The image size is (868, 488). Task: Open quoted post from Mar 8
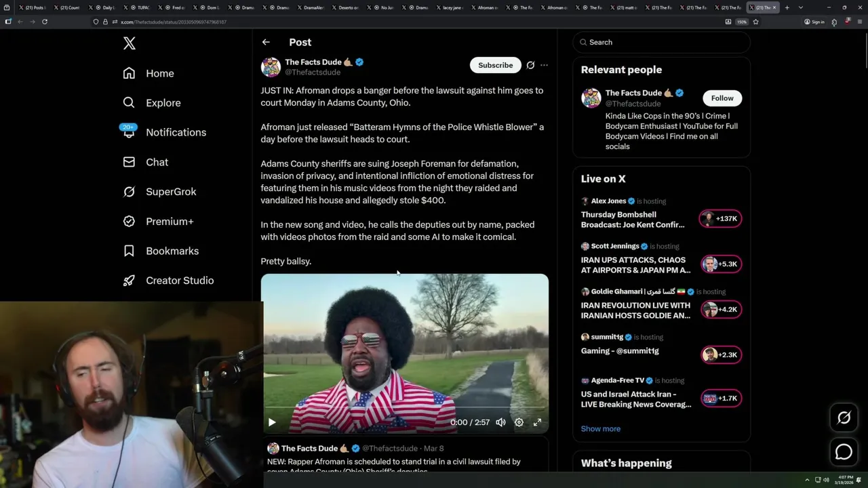click(405, 455)
